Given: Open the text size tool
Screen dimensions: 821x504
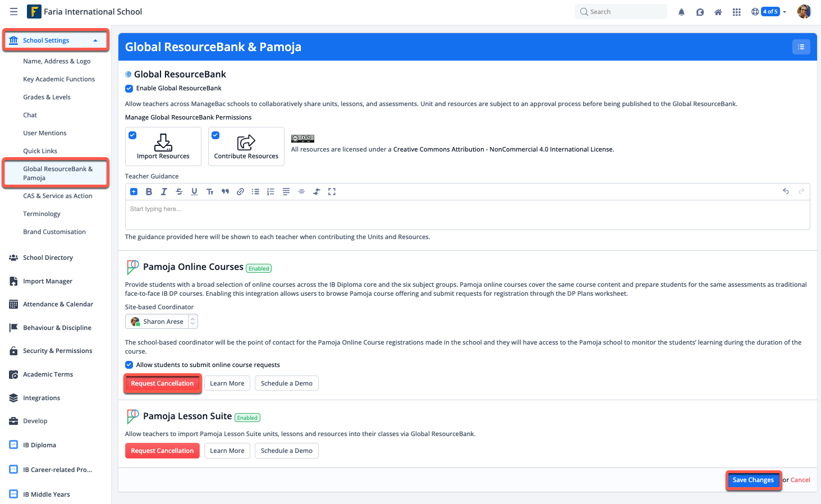Looking at the screenshot, I should [x=210, y=192].
